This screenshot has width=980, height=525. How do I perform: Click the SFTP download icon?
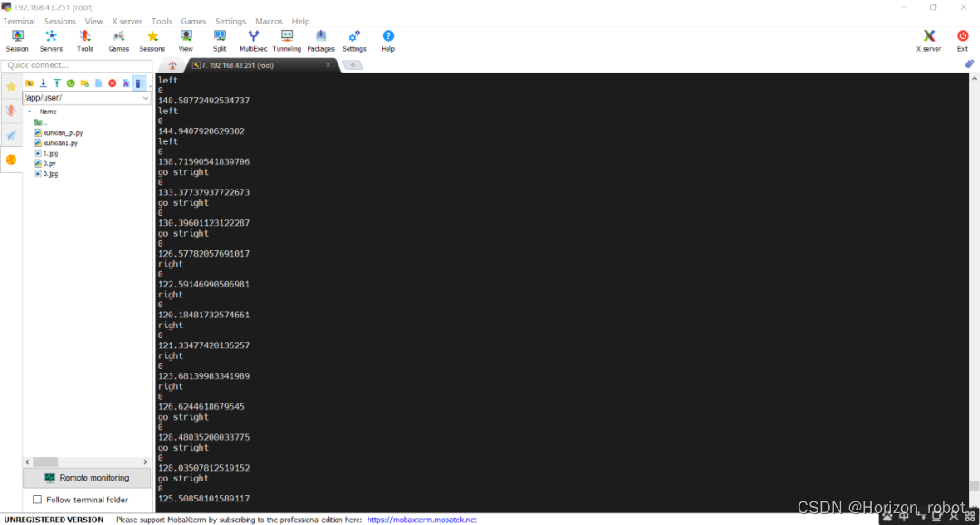click(44, 83)
